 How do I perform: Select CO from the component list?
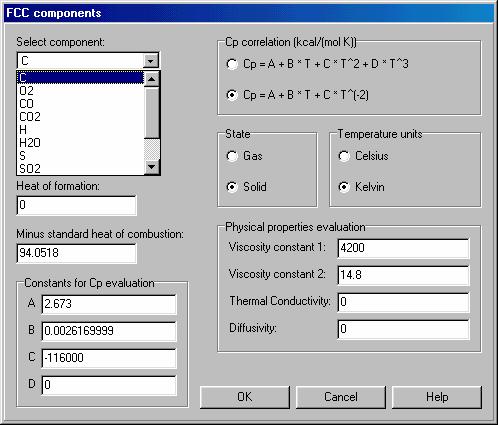pos(81,104)
